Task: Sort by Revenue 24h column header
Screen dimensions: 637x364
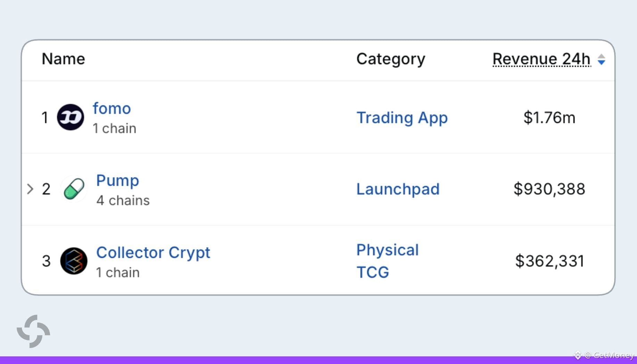Action: [541, 59]
